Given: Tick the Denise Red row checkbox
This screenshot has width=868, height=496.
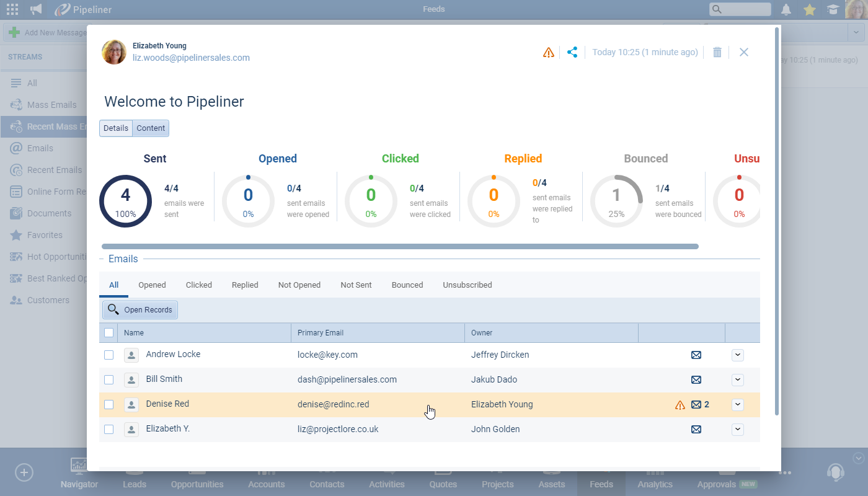Looking at the screenshot, I should (109, 404).
